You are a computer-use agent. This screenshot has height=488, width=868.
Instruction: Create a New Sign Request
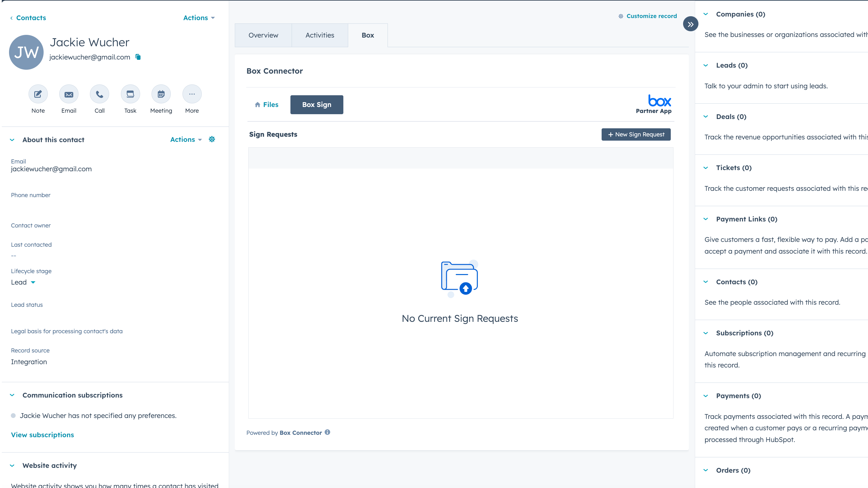pyautogui.click(x=636, y=134)
